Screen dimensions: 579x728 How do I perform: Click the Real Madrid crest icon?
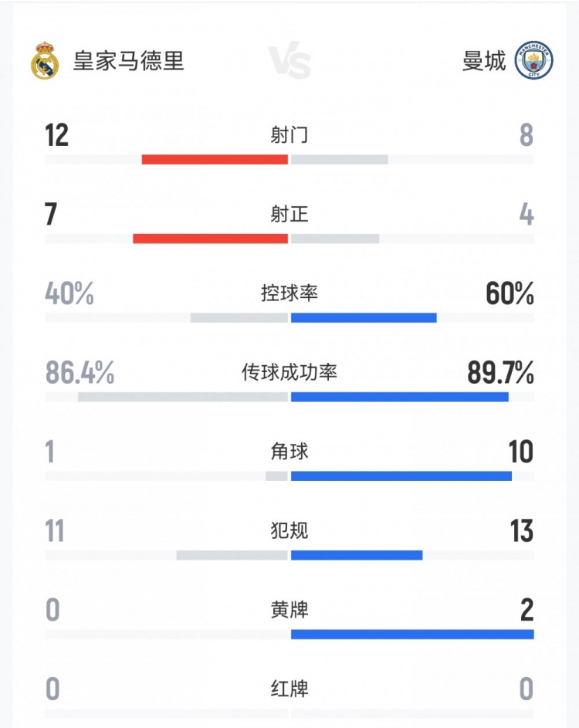tap(45, 61)
